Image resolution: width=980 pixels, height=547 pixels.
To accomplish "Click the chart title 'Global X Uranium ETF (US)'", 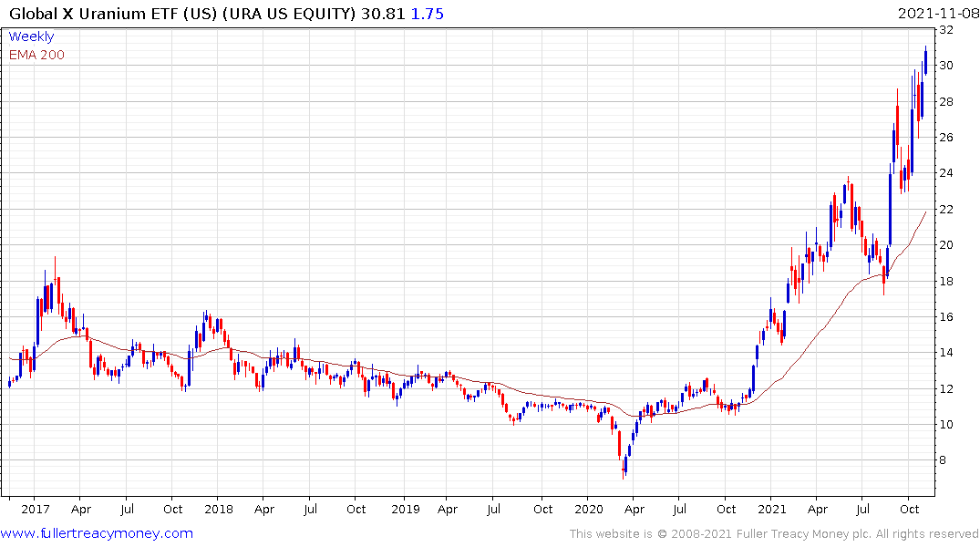I will click(114, 14).
